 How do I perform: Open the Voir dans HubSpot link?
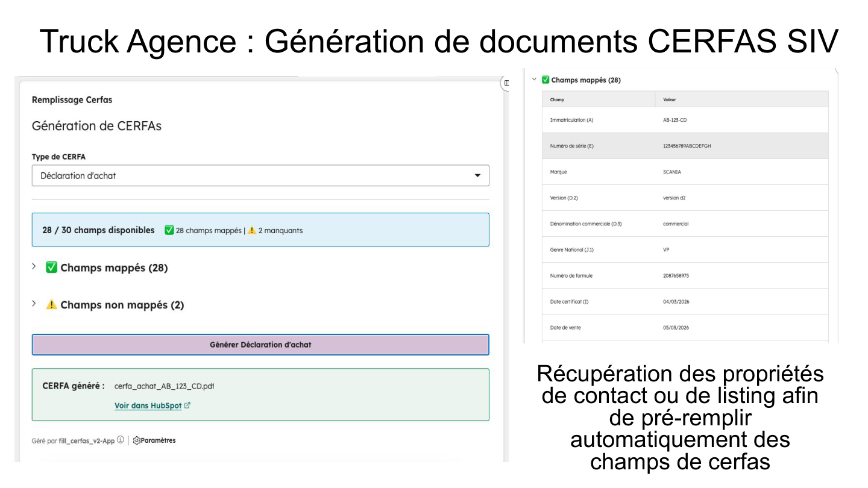click(x=148, y=406)
